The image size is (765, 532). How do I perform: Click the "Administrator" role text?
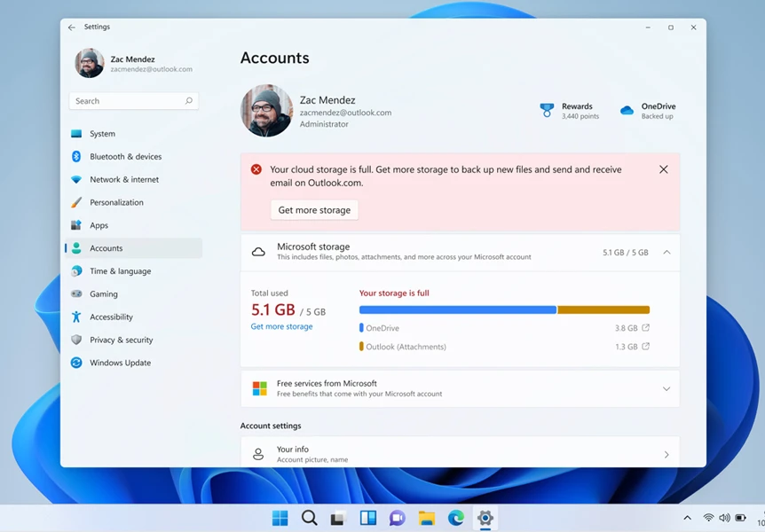tap(324, 124)
